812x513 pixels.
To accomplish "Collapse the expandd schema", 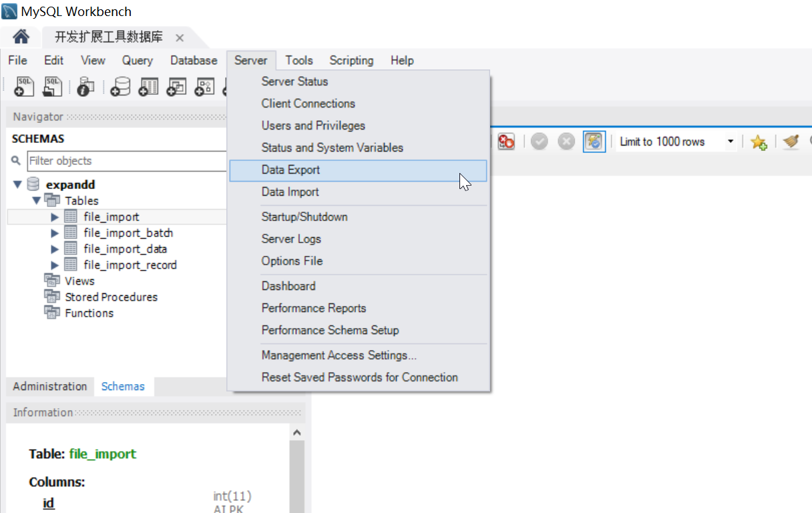I will (17, 184).
